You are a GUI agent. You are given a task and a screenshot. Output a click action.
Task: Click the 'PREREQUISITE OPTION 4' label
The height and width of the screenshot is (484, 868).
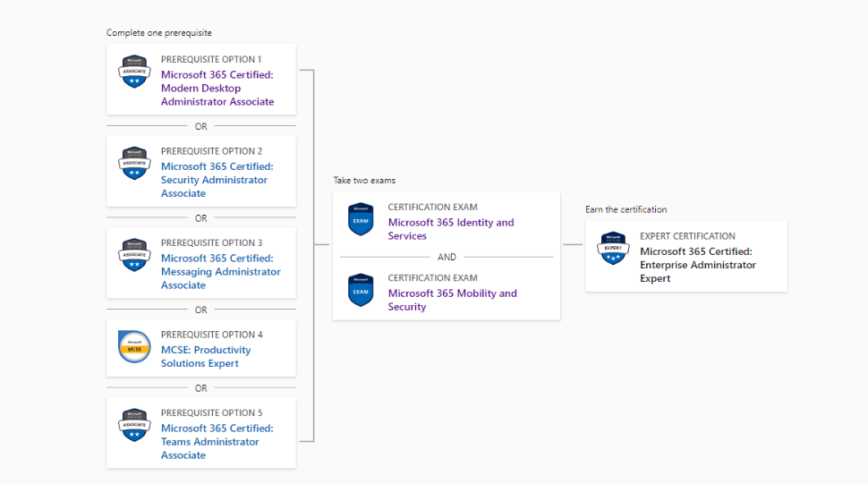tap(212, 335)
